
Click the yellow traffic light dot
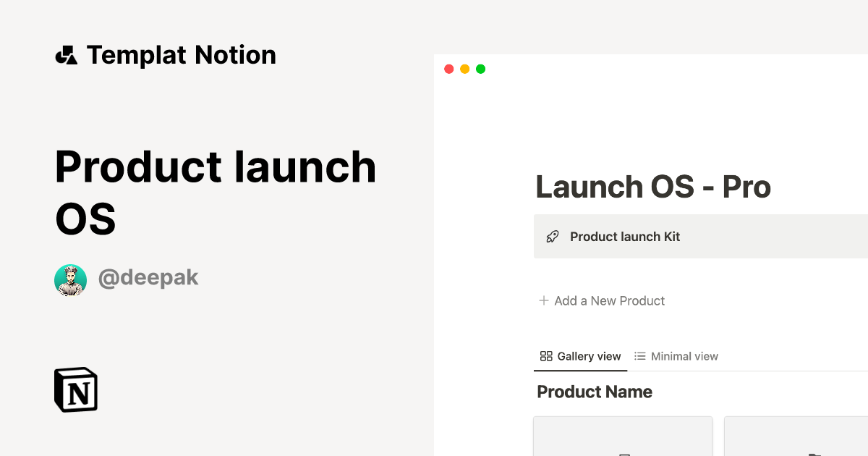464,69
